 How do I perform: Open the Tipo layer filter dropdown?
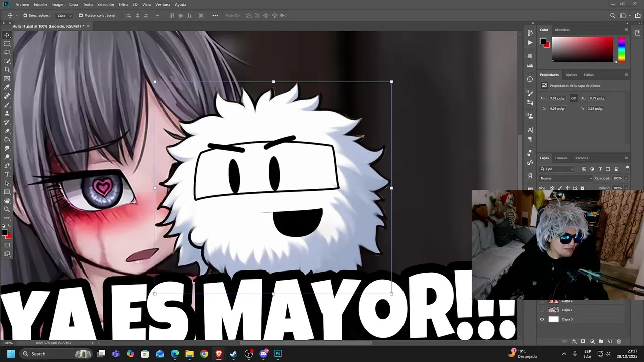coord(557,169)
